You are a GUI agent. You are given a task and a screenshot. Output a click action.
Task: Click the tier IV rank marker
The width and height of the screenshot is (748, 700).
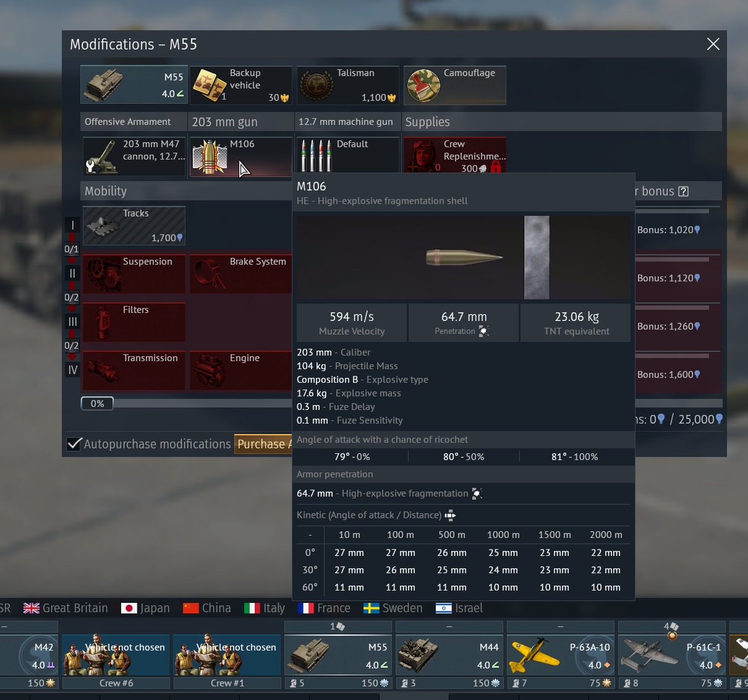point(72,370)
